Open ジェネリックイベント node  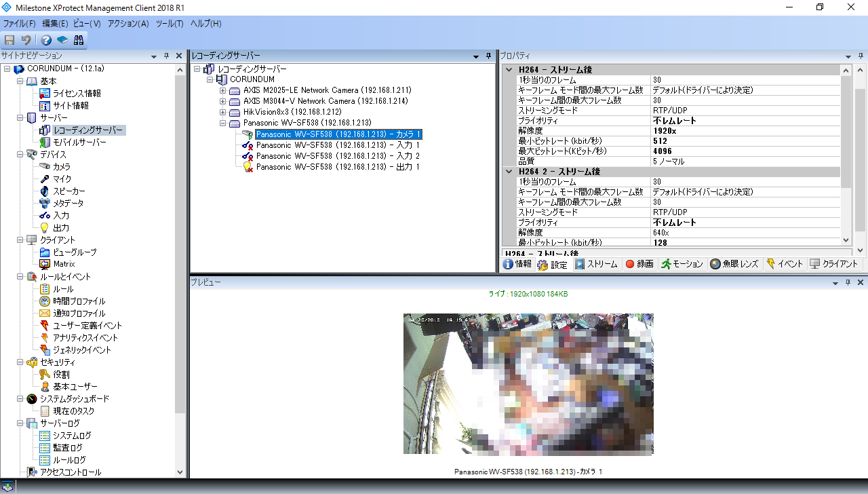[x=82, y=350]
